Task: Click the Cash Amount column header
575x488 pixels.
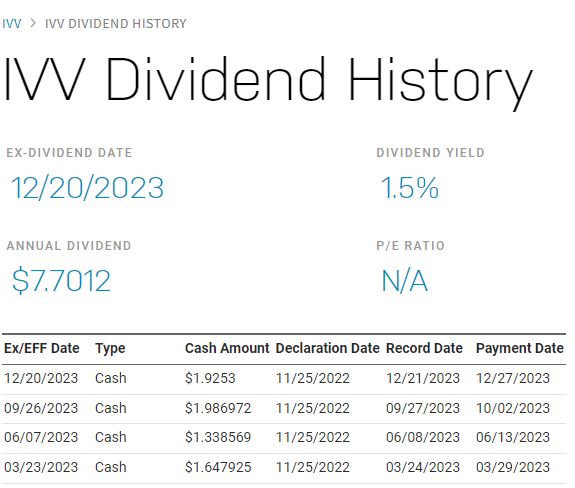Action: pyautogui.click(x=227, y=348)
